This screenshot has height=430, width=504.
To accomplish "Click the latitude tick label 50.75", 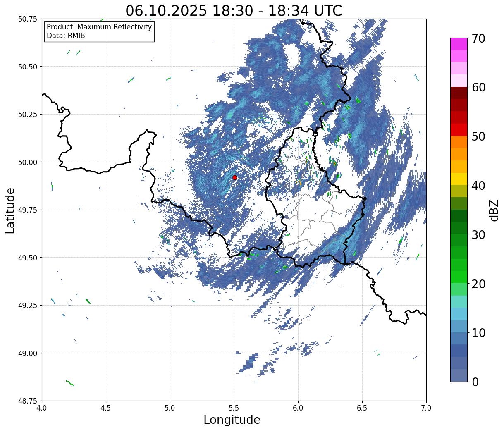I will coord(28,19).
